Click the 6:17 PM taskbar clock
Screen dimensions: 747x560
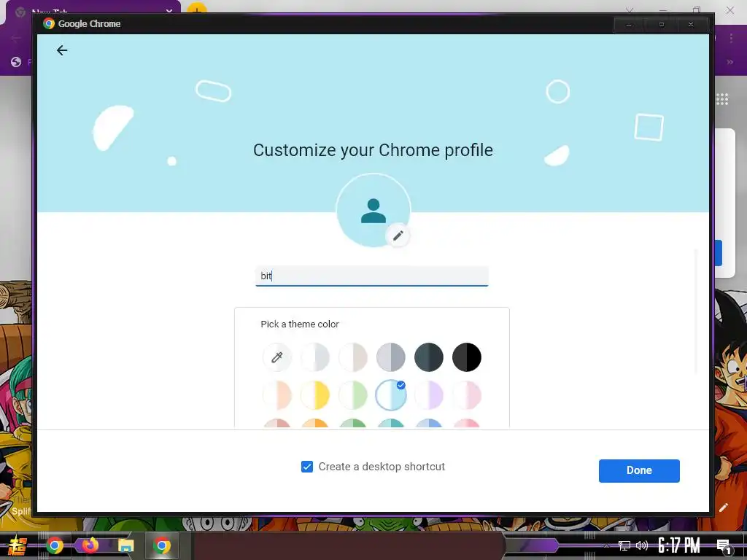pos(679,545)
